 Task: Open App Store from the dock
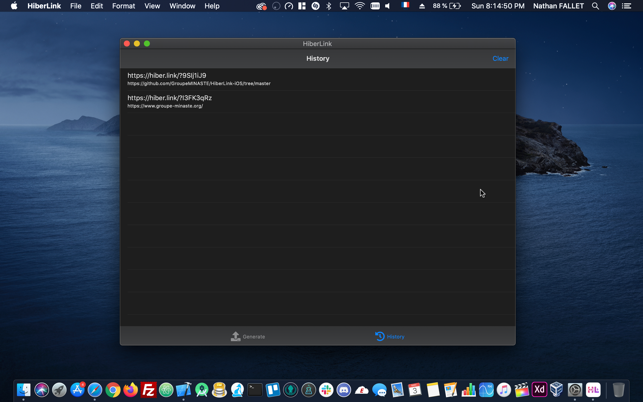[x=77, y=389]
